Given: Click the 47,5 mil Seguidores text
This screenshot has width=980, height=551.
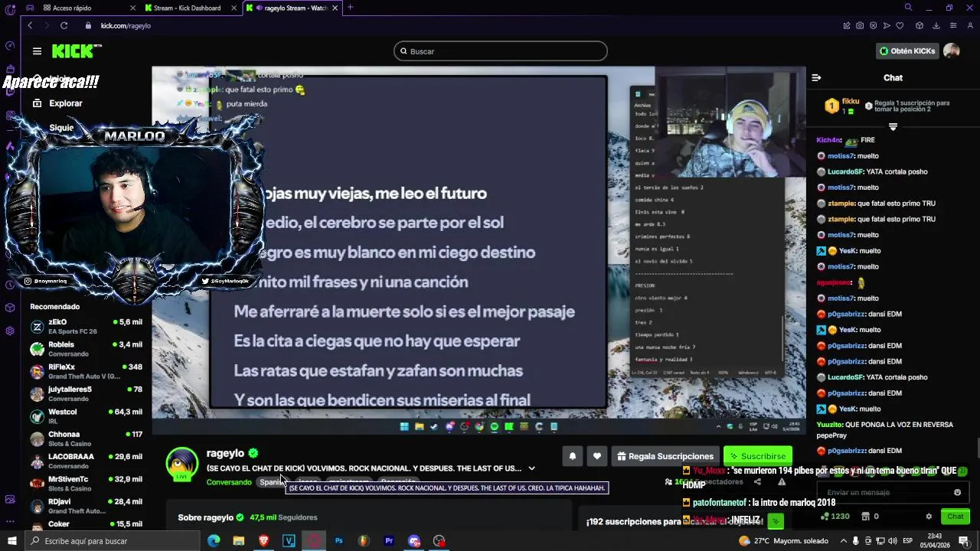Looking at the screenshot, I should tap(283, 517).
